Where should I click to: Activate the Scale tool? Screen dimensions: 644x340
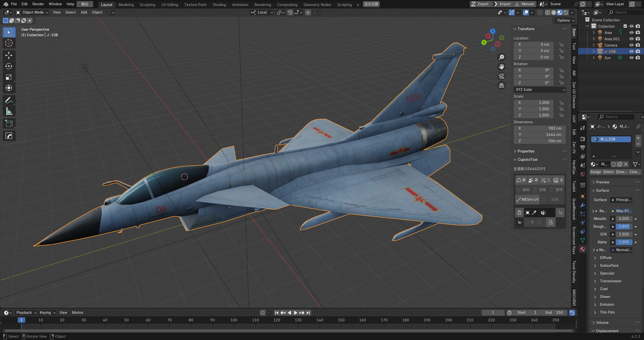[9, 77]
